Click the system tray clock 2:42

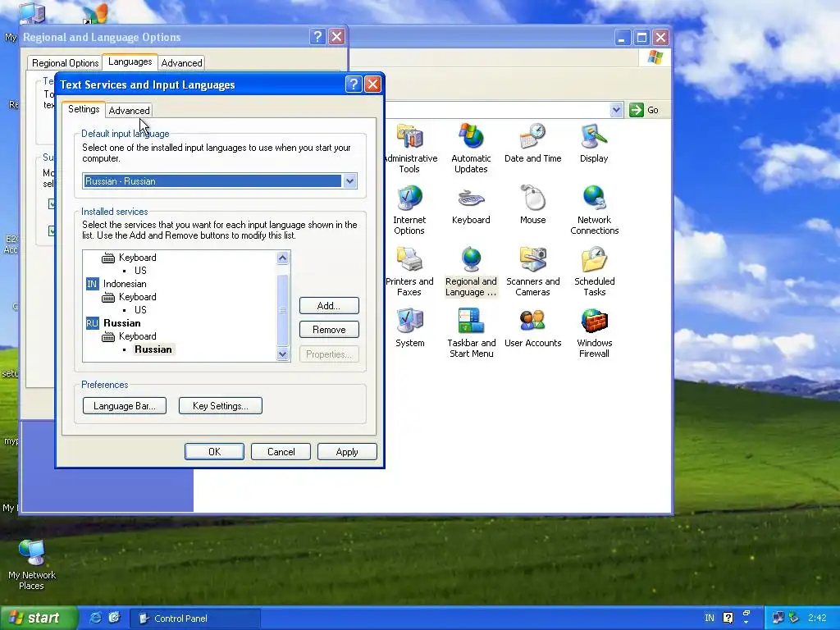coord(817,618)
